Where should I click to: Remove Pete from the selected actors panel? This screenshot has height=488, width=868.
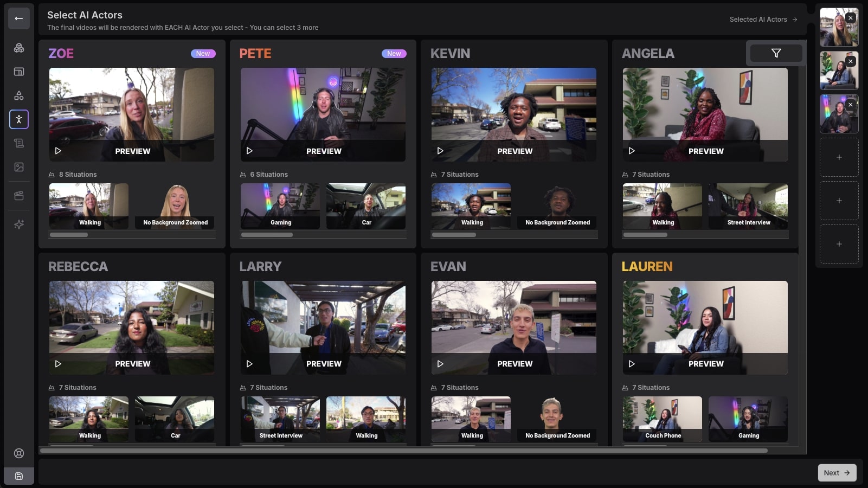click(850, 104)
